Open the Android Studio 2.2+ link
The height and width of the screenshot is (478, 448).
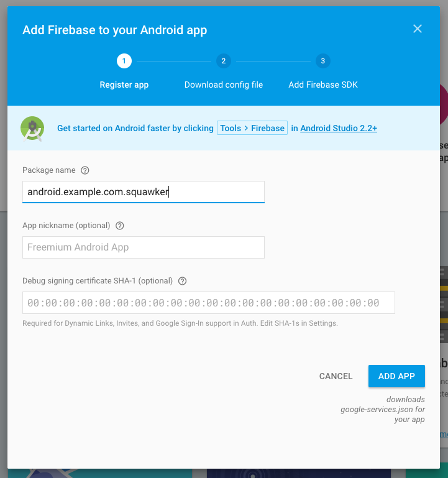(x=339, y=128)
